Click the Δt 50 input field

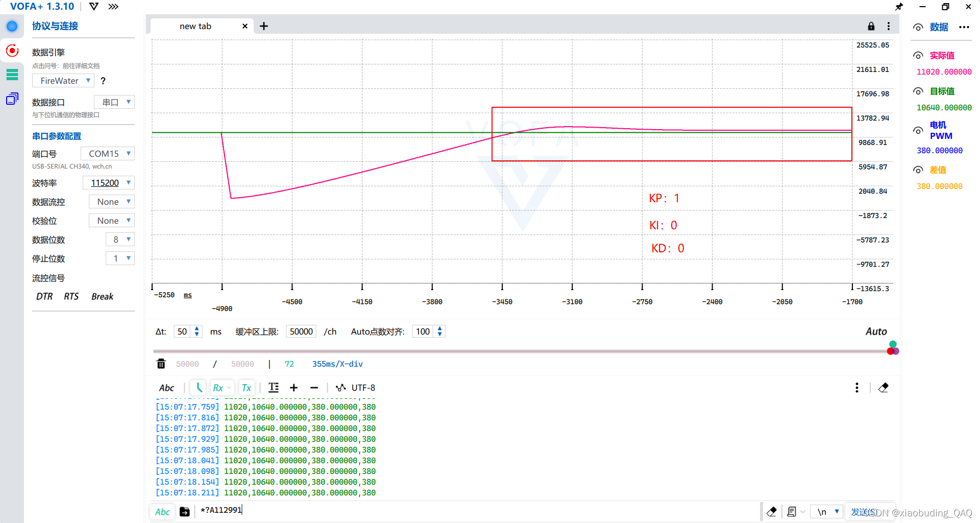click(182, 331)
